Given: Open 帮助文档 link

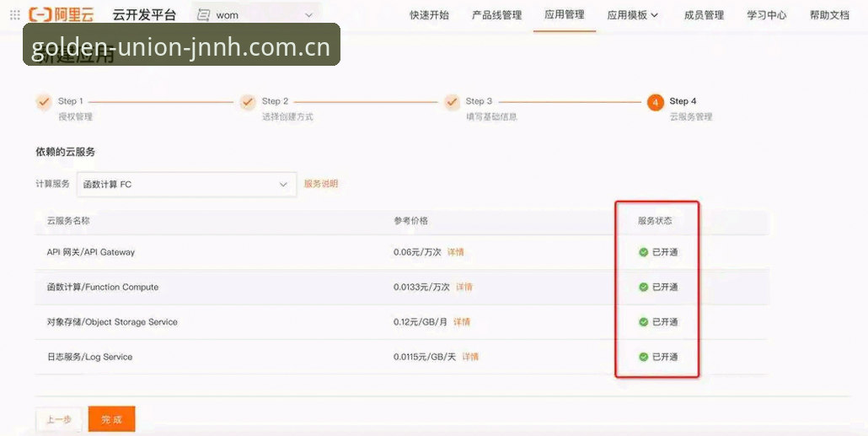Looking at the screenshot, I should [829, 15].
